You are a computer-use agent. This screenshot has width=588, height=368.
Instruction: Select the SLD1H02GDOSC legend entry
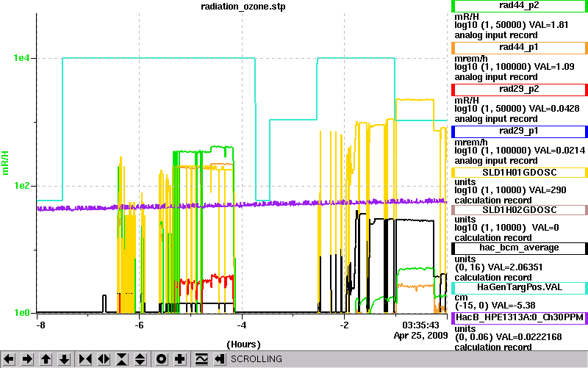520,210
